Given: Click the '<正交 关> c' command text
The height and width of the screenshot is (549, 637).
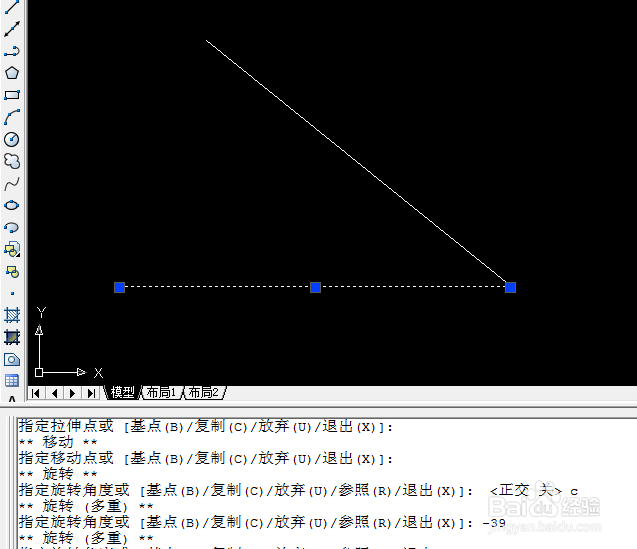Looking at the screenshot, I should [534, 490].
